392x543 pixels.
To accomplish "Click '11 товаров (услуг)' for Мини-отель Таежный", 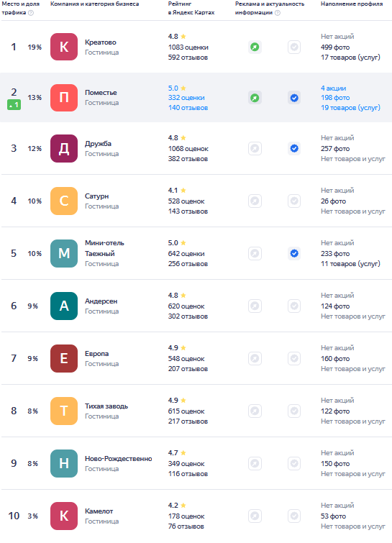I will 350,263.
